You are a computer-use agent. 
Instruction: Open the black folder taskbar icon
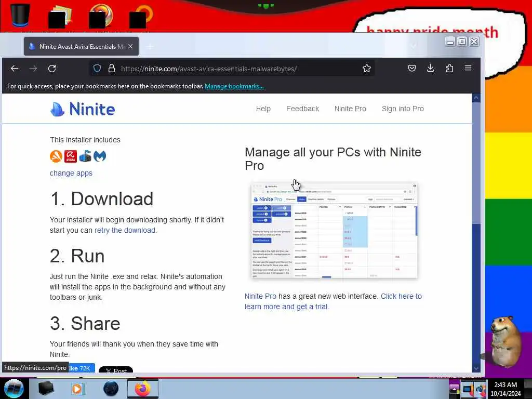[x=46, y=389]
